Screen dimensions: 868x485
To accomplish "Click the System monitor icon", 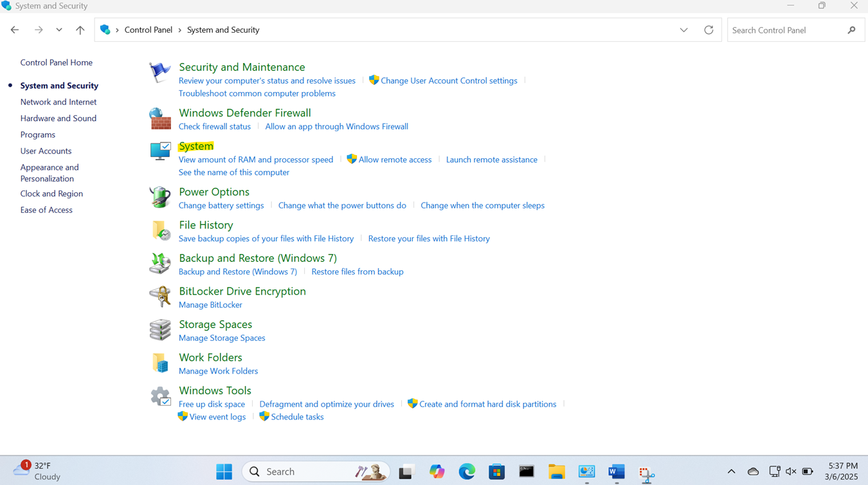I will 160,151.
